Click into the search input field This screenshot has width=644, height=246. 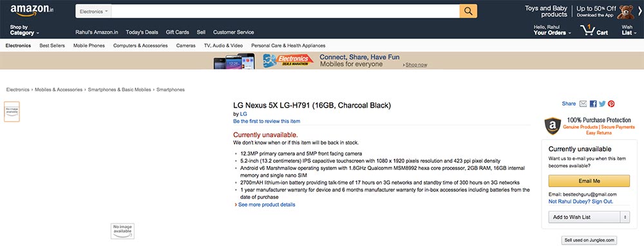coord(285,11)
